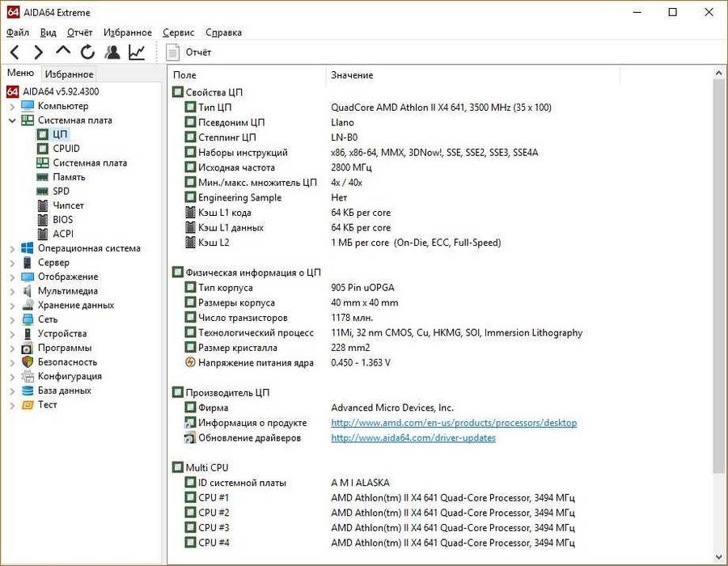Image resolution: width=728 pixels, height=566 pixels.
Task: Click the База данных database icon
Action: coord(28,391)
